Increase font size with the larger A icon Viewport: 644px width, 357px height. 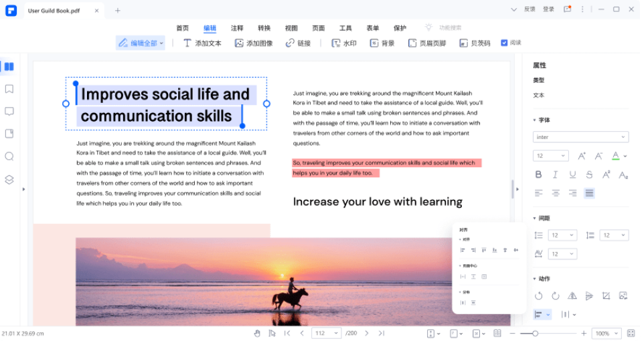(x=582, y=156)
